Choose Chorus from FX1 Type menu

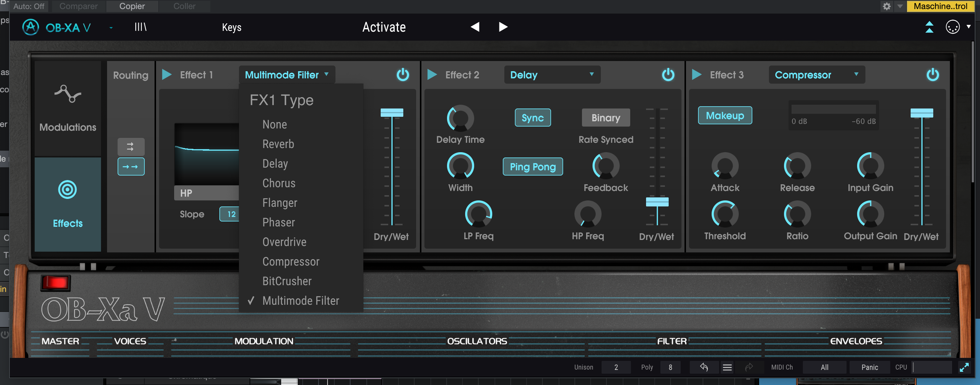coord(279,183)
